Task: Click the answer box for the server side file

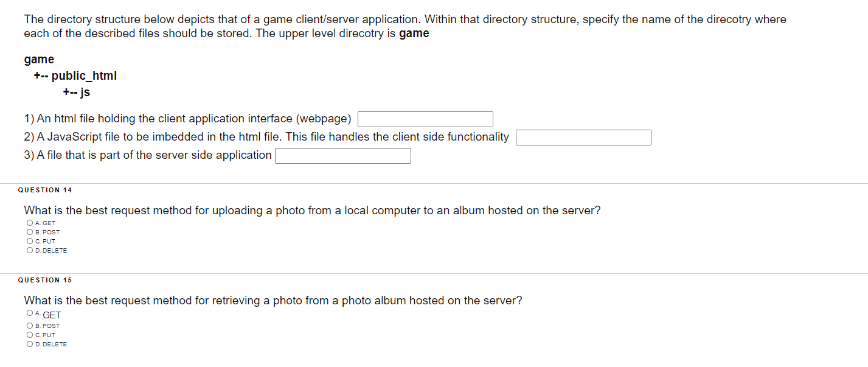Action: coord(343,155)
